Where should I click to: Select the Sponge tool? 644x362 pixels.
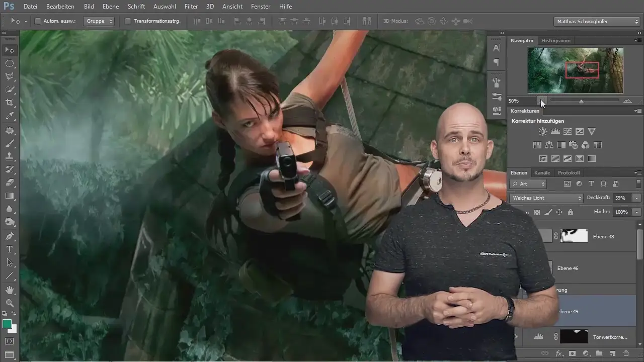[x=10, y=222]
